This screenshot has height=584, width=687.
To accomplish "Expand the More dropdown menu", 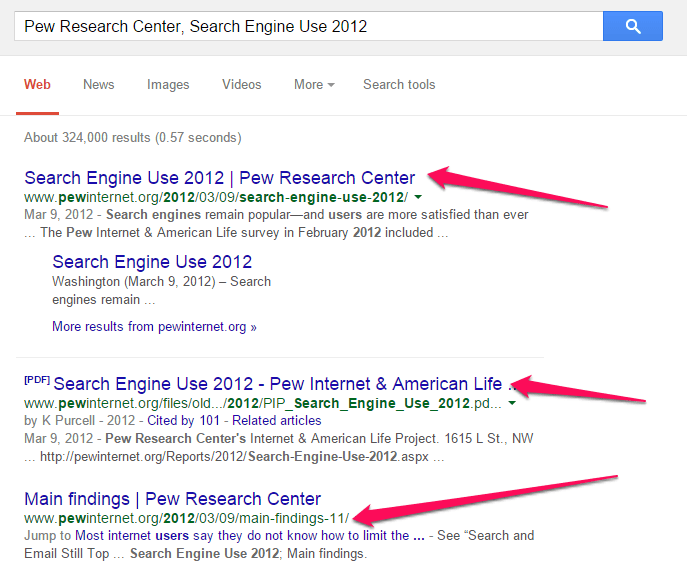I will [314, 85].
